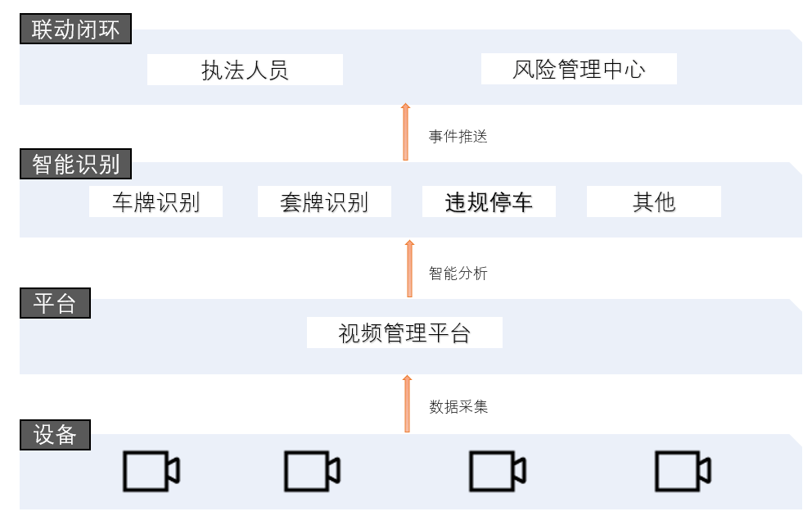The width and height of the screenshot is (812, 525).
Task: Click the rightmost camera icon
Action: 682,471
